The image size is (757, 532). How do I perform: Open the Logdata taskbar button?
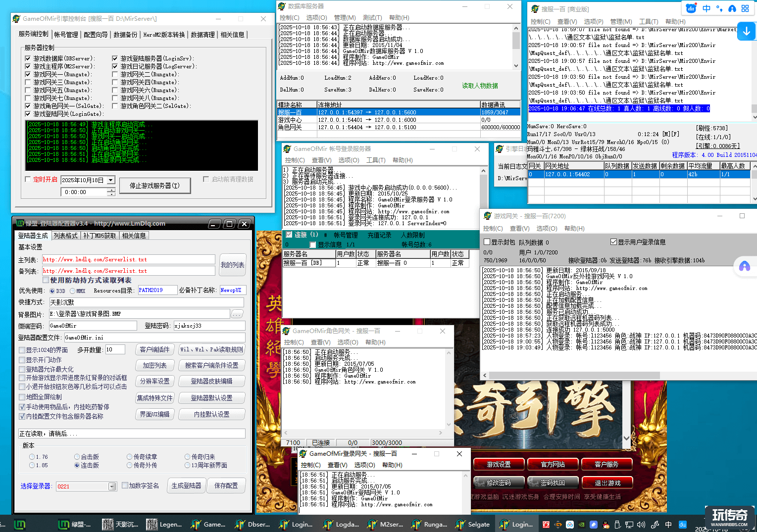[x=340, y=524]
